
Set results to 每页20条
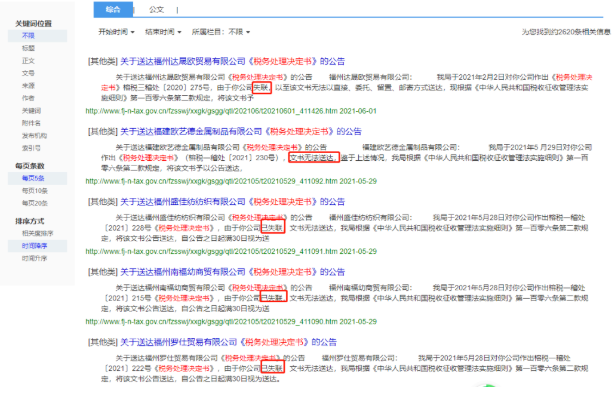(x=33, y=202)
